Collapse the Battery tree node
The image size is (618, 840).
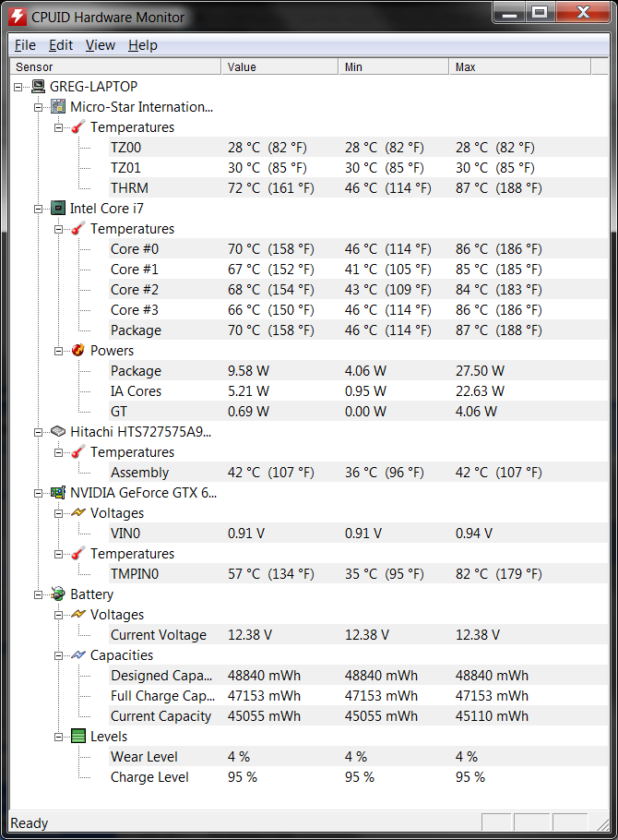39,594
